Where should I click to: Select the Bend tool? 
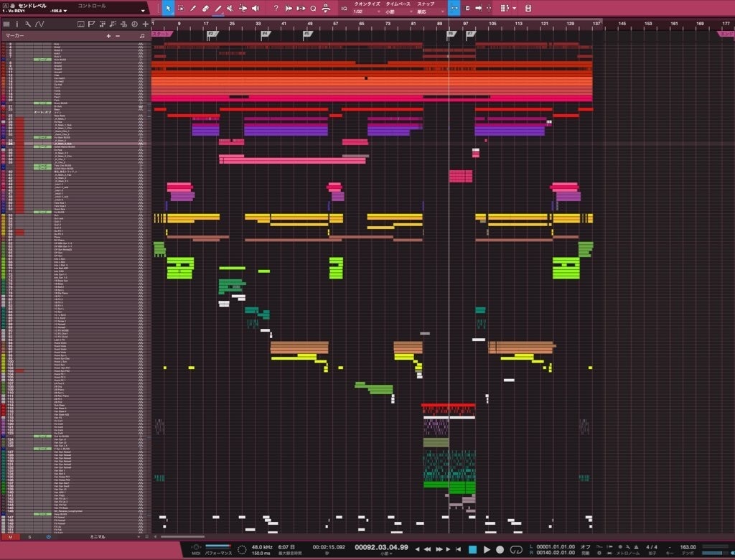tap(243, 8)
